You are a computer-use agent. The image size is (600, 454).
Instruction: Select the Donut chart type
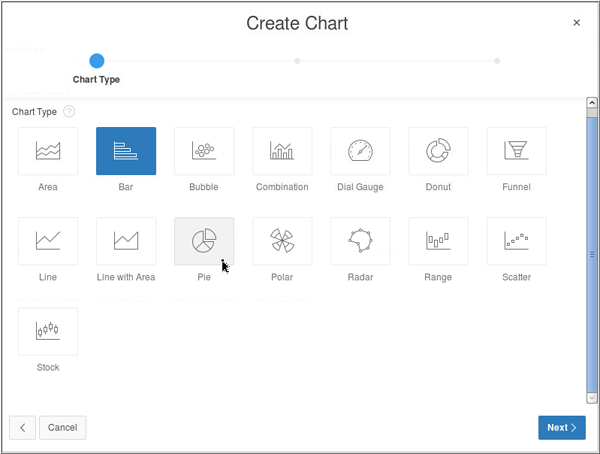coord(438,151)
